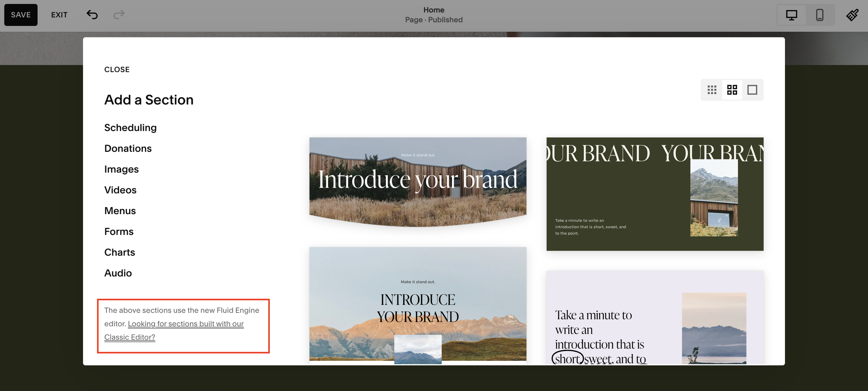868x391 pixels.
Task: Redo the last change
Action: click(119, 15)
